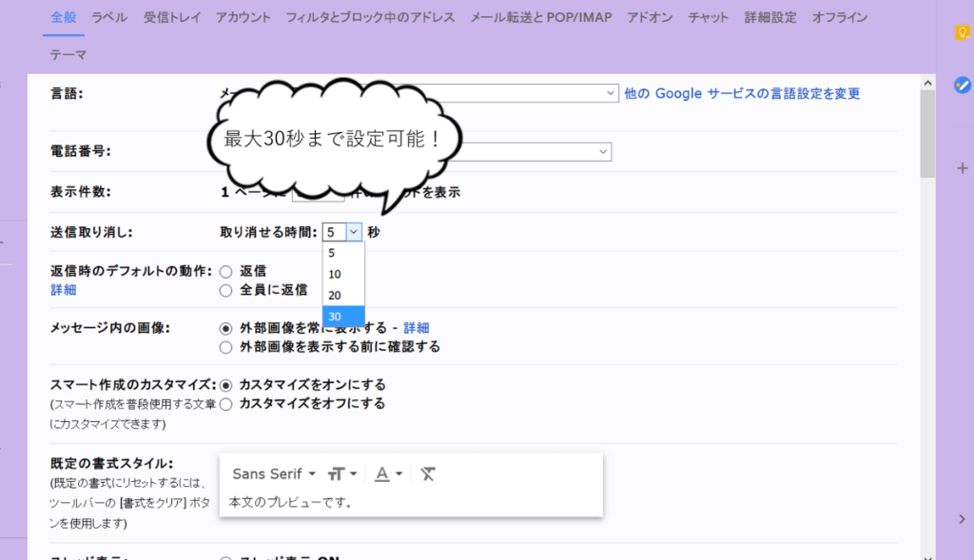Choose 10 seconds in the dropdown list

pos(342,275)
